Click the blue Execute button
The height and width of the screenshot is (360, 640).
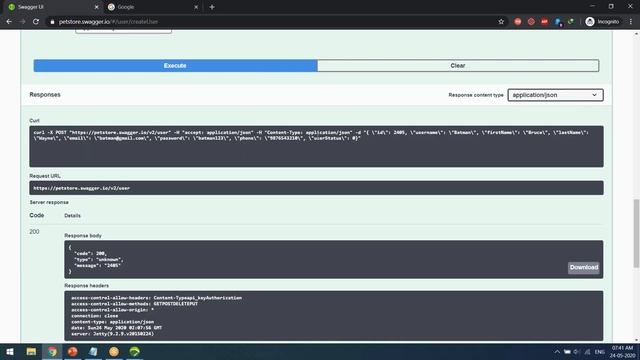pos(175,66)
